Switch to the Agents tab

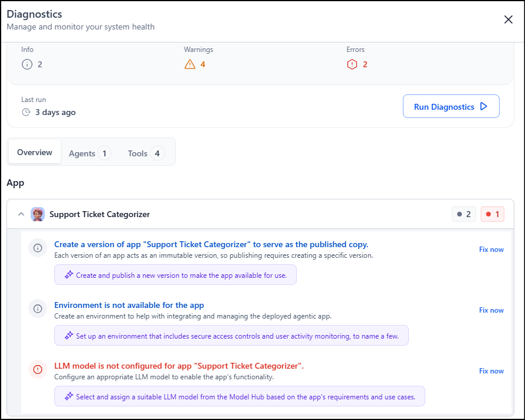point(88,153)
